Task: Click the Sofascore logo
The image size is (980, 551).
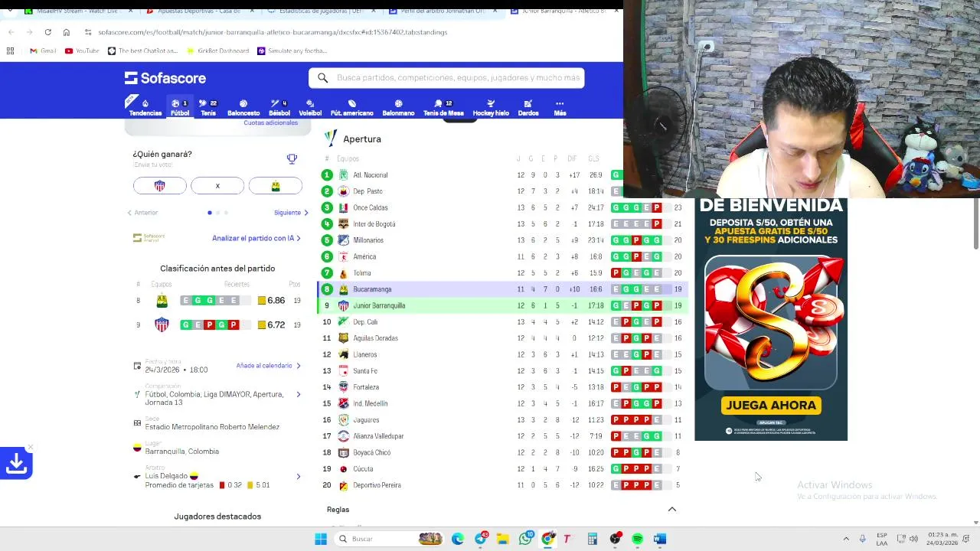Action: [165, 78]
